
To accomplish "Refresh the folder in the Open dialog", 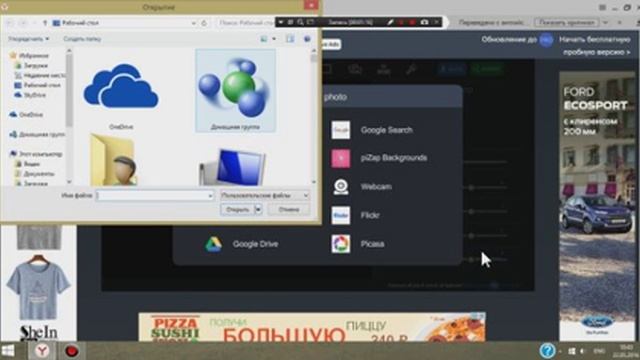I will click(x=204, y=23).
